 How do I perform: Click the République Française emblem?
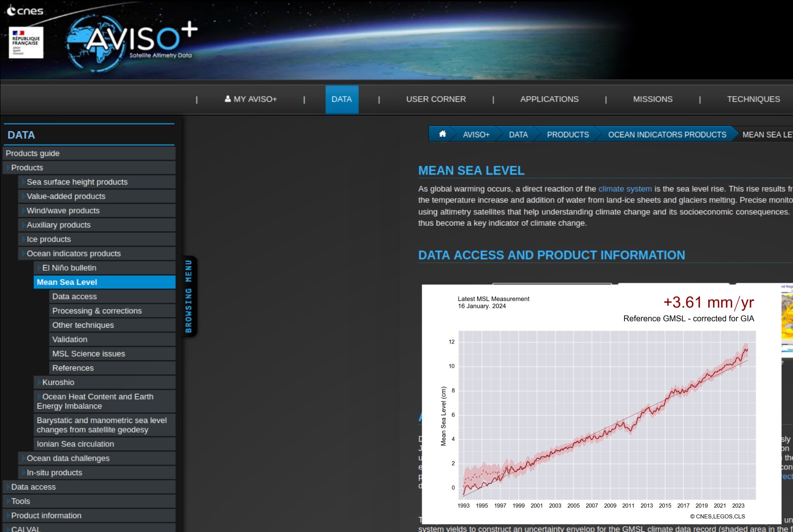pos(26,43)
